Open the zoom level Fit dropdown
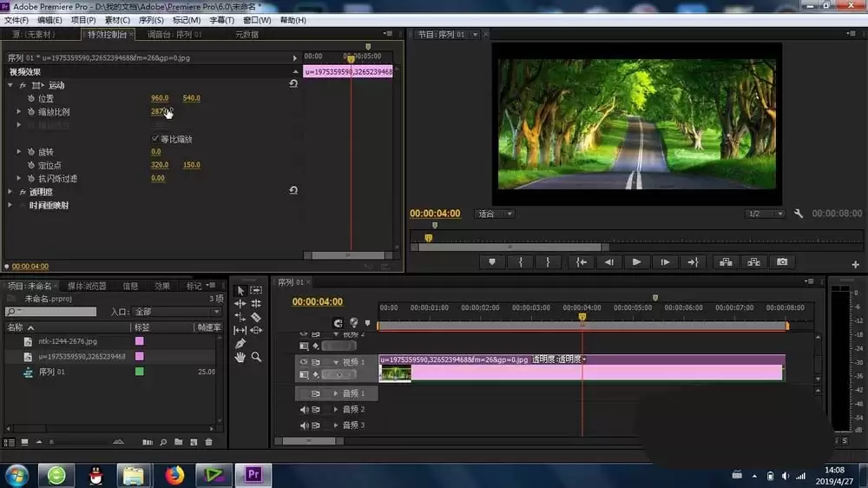 [495, 214]
